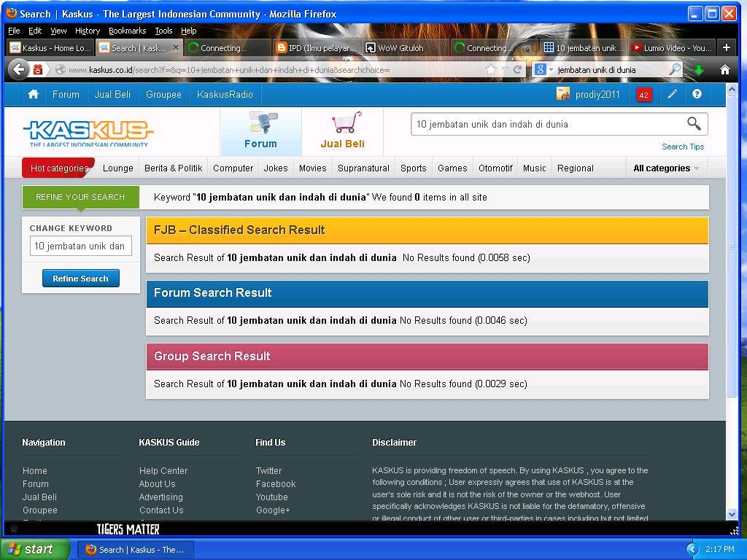This screenshot has height=560, width=747.
Task: Submit search with Kaskus magnifier icon
Action: click(x=694, y=124)
